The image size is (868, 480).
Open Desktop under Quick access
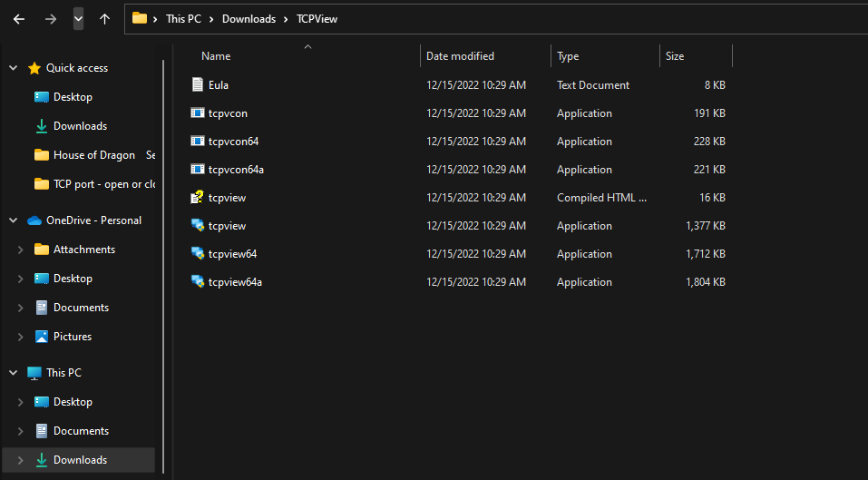[73, 97]
